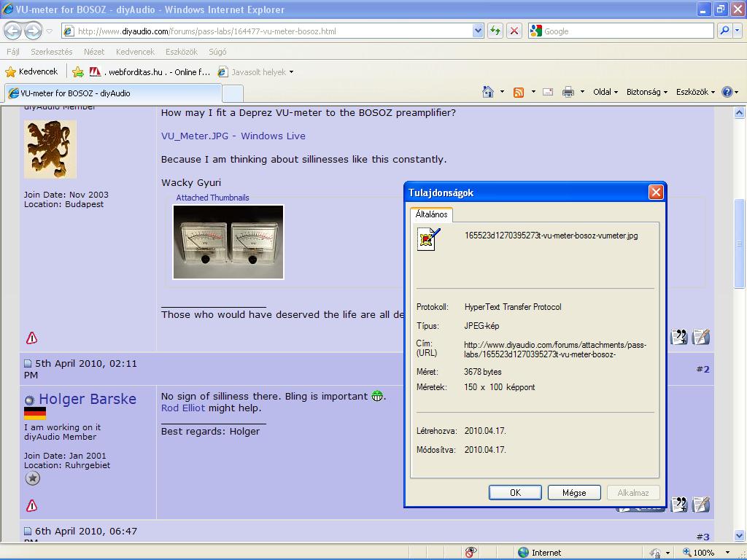Select the Általános tab in the dialog
Viewport: 747px width, 560px height.
point(431,214)
